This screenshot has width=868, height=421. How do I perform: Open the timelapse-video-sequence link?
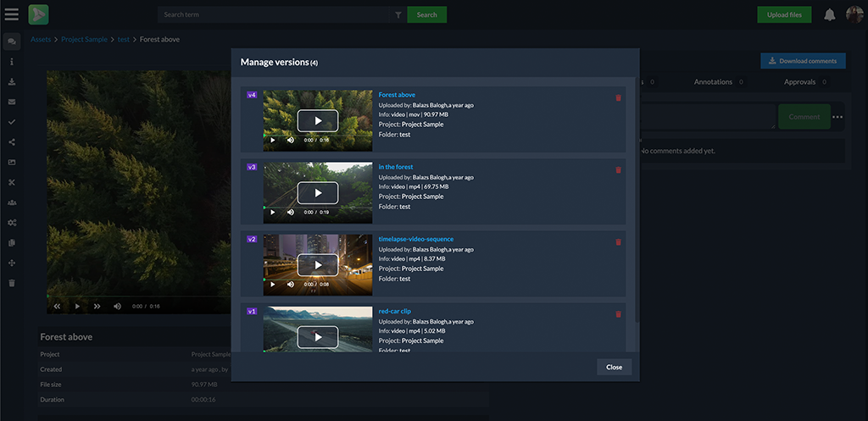(416, 239)
